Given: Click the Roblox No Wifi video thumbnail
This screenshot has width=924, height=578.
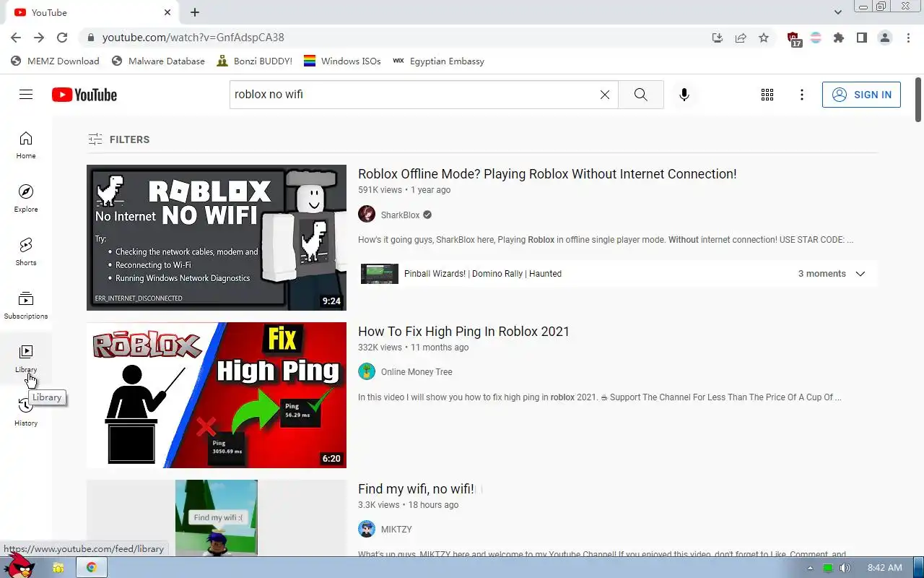Looking at the screenshot, I should (217, 238).
